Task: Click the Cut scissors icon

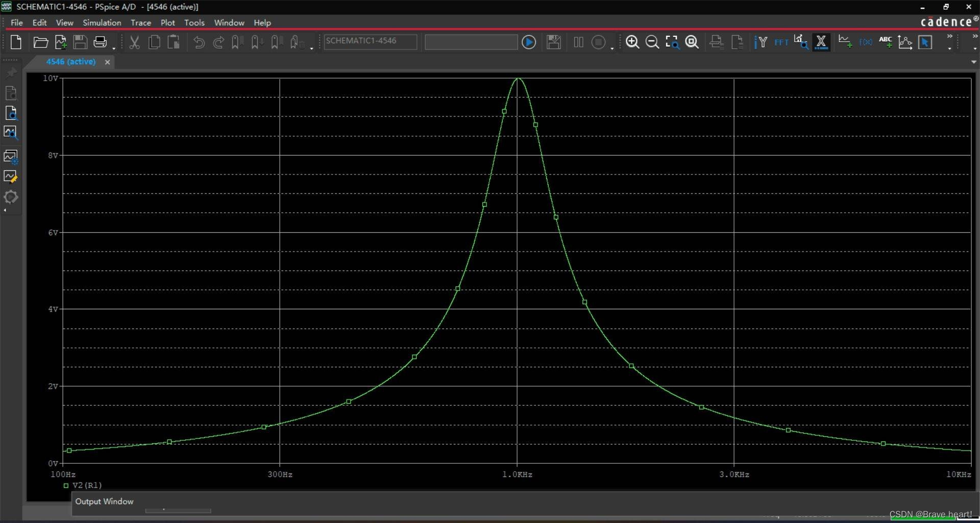Action: [x=134, y=42]
